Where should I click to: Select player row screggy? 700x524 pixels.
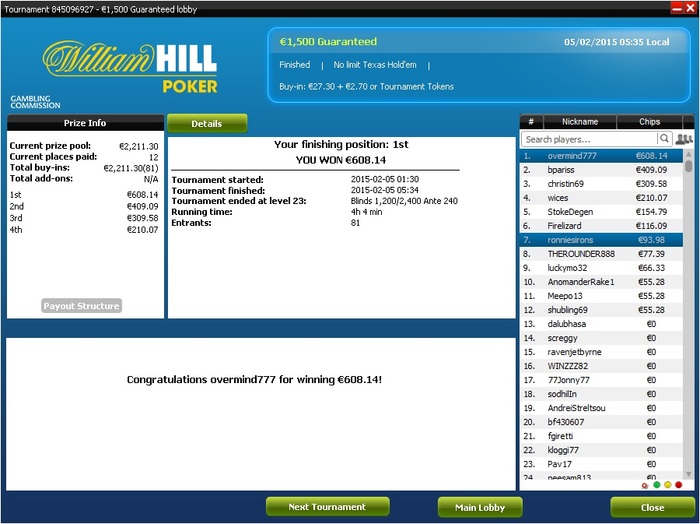coord(601,338)
